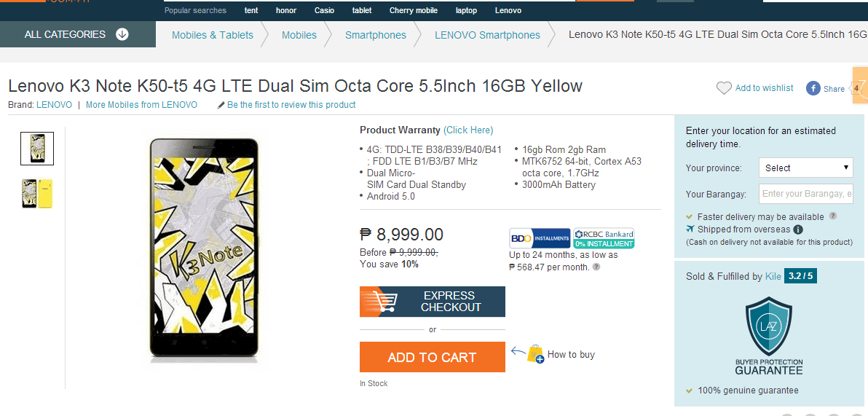Click the Your Barangay input field
This screenshot has width=868, height=416.
click(x=805, y=194)
